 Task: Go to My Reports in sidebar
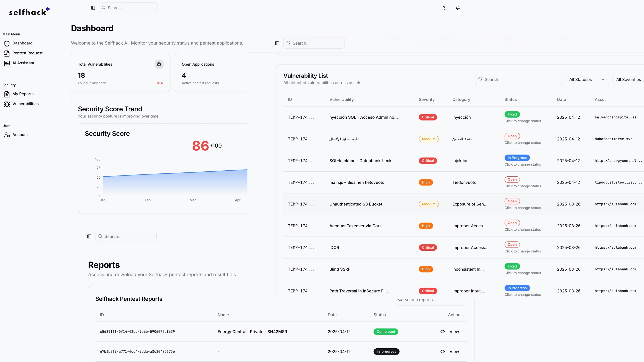[x=23, y=94]
